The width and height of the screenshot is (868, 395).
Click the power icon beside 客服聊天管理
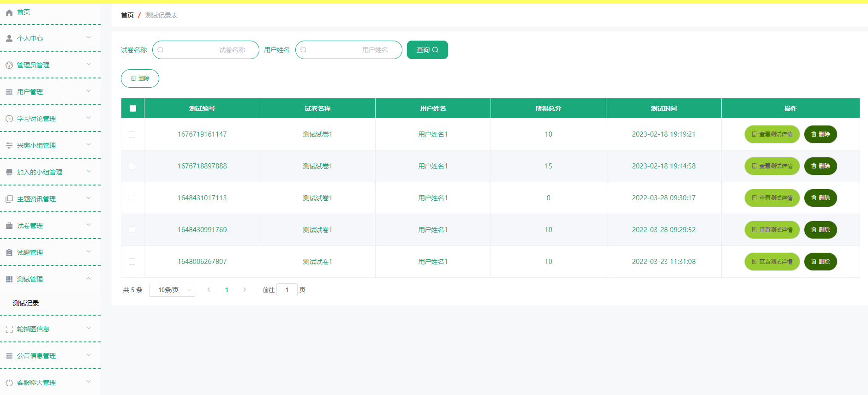coord(9,383)
